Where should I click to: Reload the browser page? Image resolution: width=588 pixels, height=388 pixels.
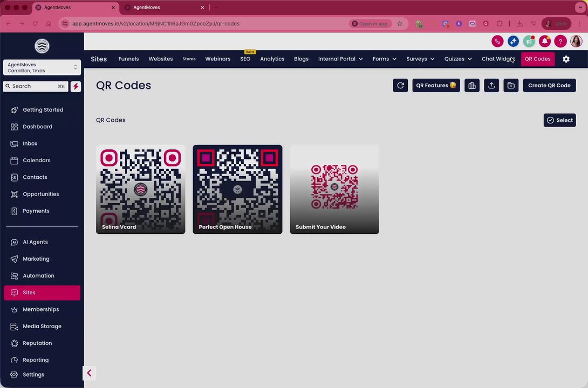(x=35, y=24)
